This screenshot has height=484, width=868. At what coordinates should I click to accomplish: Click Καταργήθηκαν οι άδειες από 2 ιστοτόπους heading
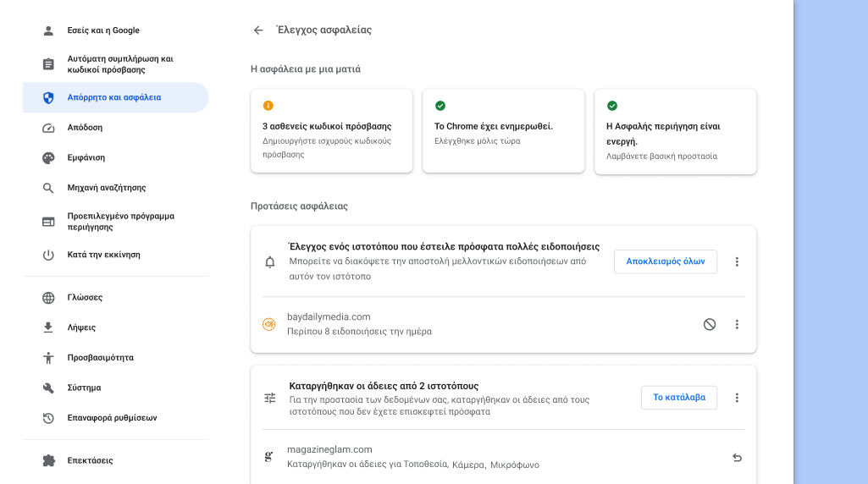click(384, 386)
